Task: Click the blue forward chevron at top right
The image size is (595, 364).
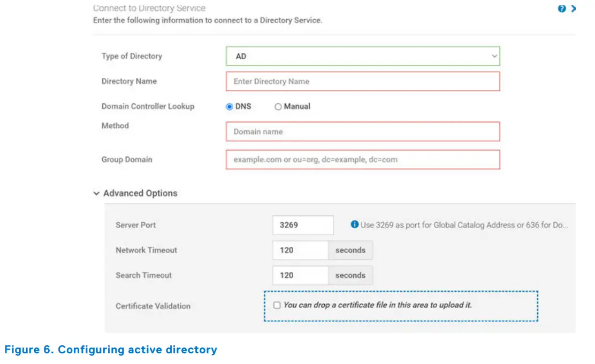Action: [573, 9]
